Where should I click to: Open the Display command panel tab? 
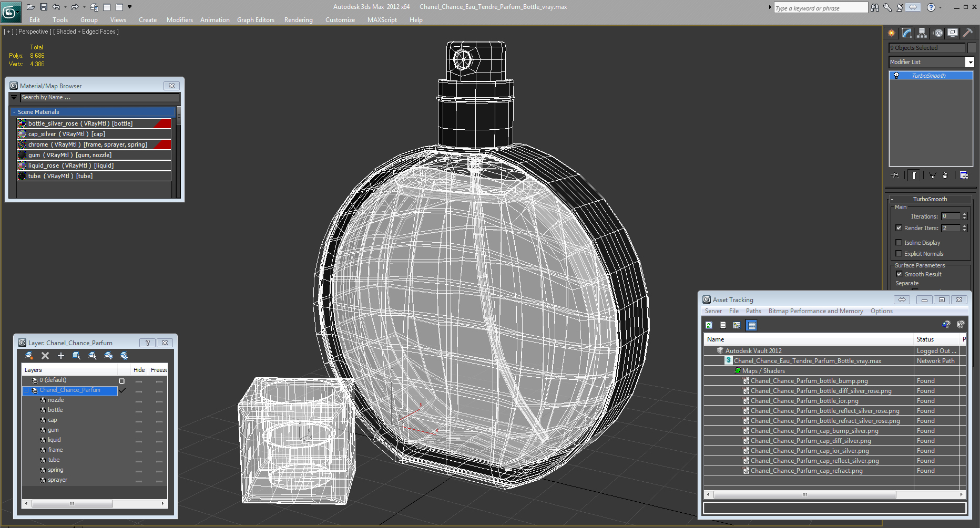pos(953,33)
